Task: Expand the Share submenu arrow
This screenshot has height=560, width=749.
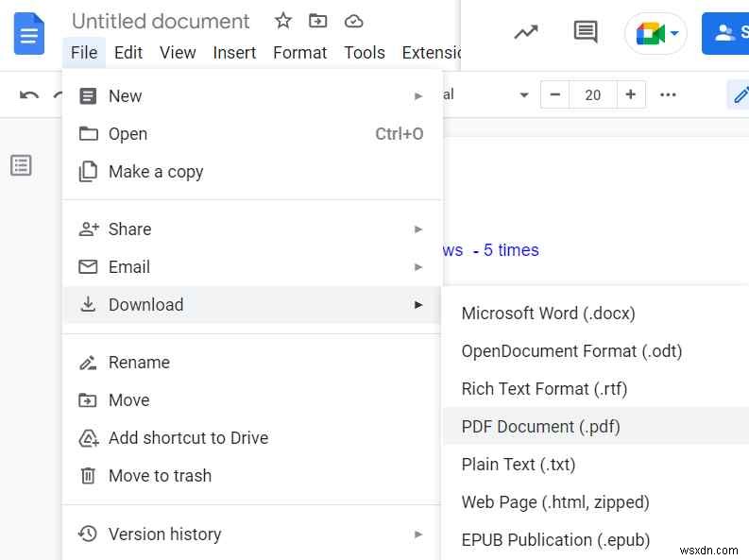Action: (418, 229)
